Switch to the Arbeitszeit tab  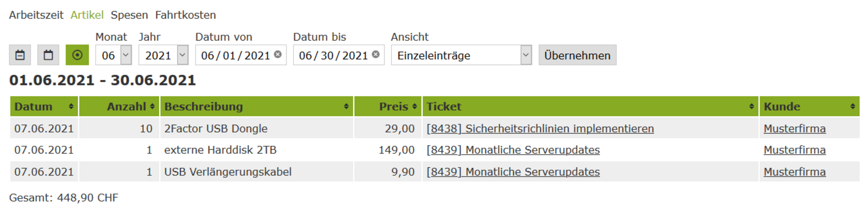pos(36,15)
